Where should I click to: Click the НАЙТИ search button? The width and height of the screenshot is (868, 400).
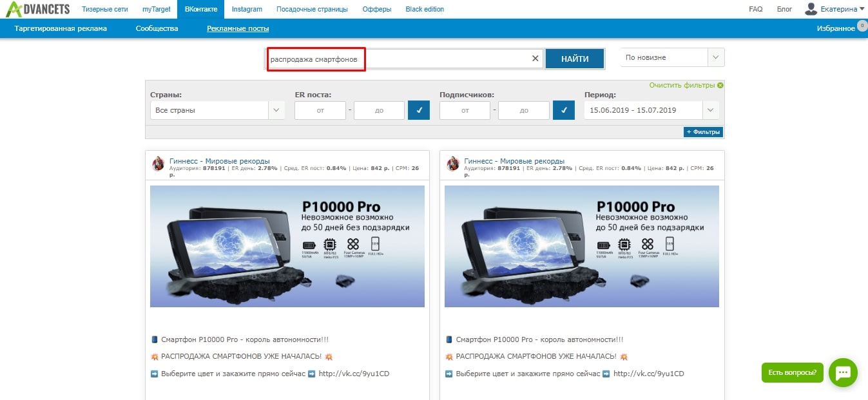pyautogui.click(x=575, y=59)
